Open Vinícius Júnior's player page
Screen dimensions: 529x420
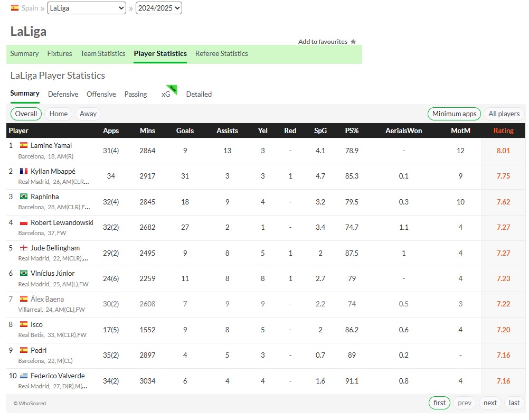53,274
